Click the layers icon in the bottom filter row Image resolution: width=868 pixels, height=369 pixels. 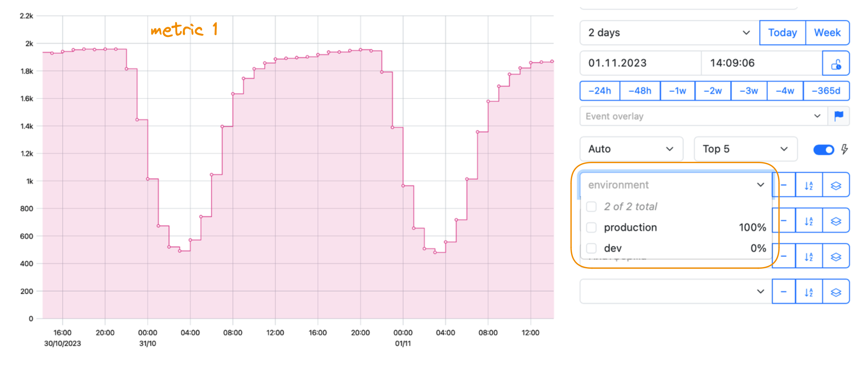pos(836,292)
